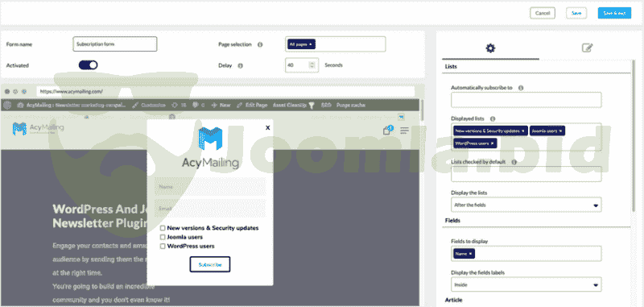Remove the All pages tag

311,44
